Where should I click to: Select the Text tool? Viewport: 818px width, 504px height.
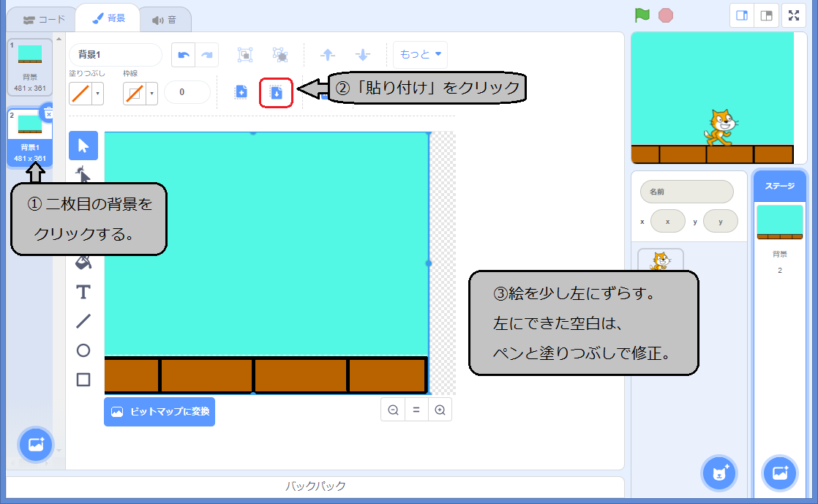(83, 292)
